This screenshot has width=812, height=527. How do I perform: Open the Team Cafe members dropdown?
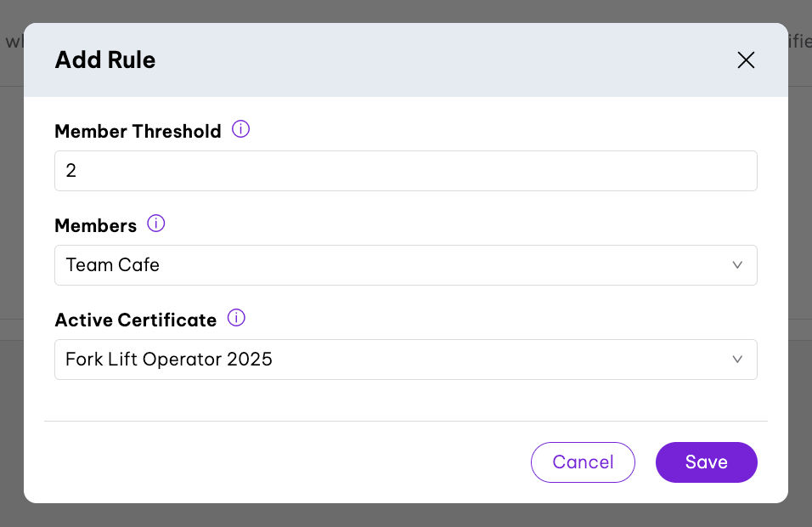click(405, 265)
